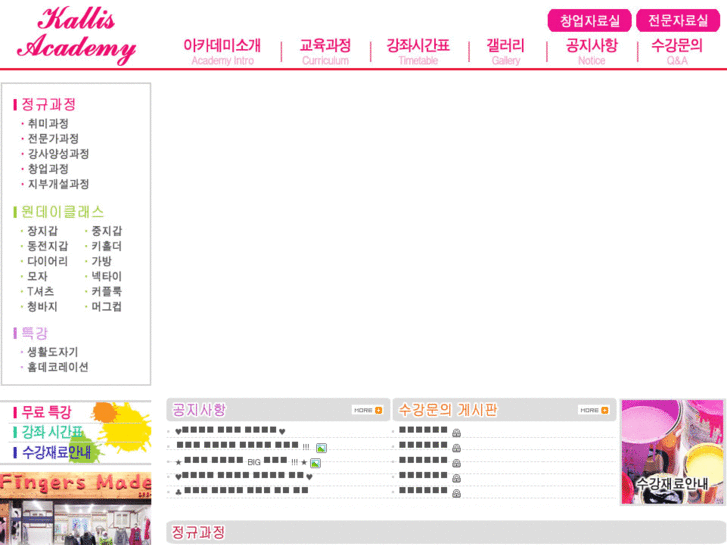727x545 pixels.
Task: Open 넥타이 one-day class
Action: (x=106, y=276)
